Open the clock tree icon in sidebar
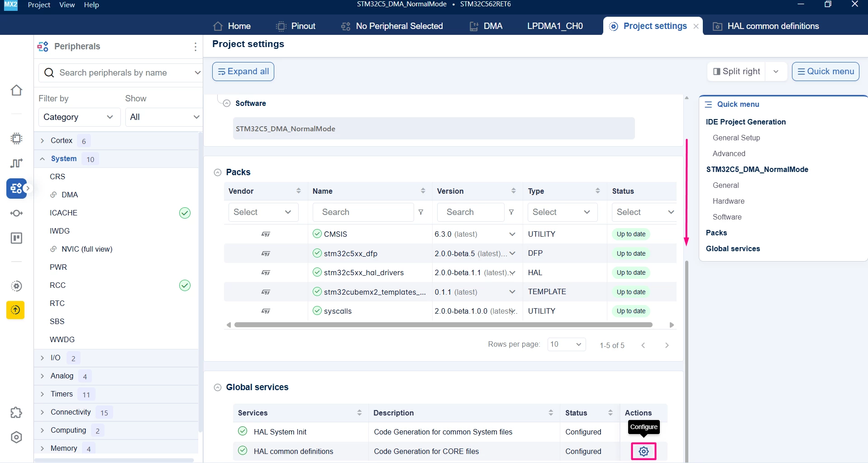The image size is (868, 463). pos(16,163)
